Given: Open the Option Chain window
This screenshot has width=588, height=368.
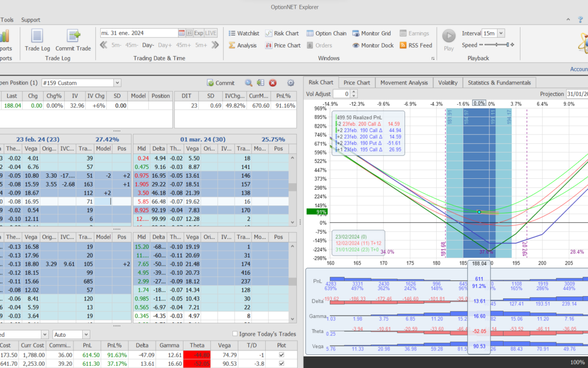Looking at the screenshot, I should 326,33.
